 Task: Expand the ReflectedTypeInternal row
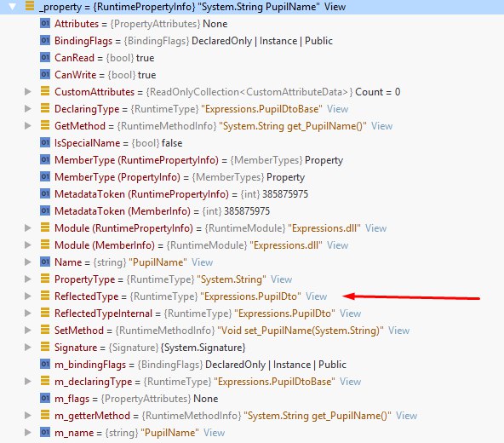[x=28, y=314]
